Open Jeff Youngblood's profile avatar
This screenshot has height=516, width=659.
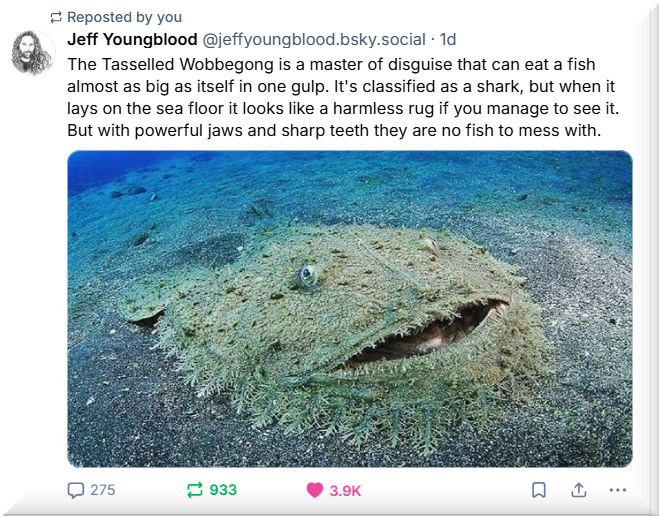pyautogui.click(x=33, y=52)
